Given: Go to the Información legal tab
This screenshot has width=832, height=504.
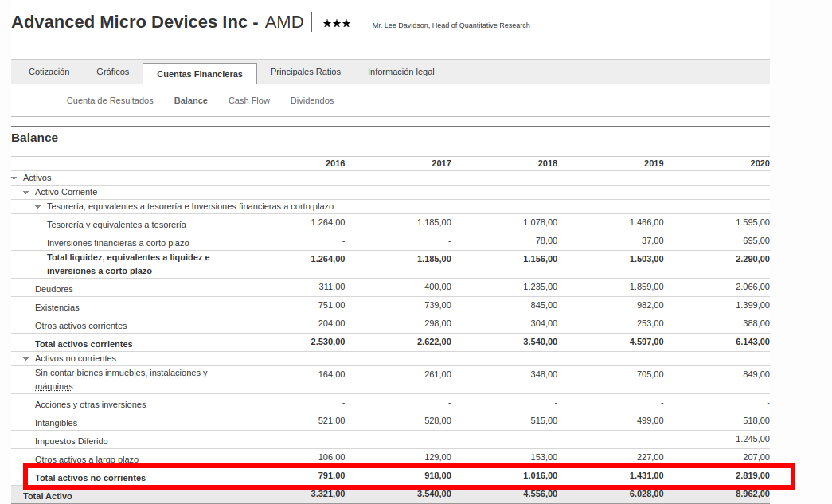Looking at the screenshot, I should (401, 72).
